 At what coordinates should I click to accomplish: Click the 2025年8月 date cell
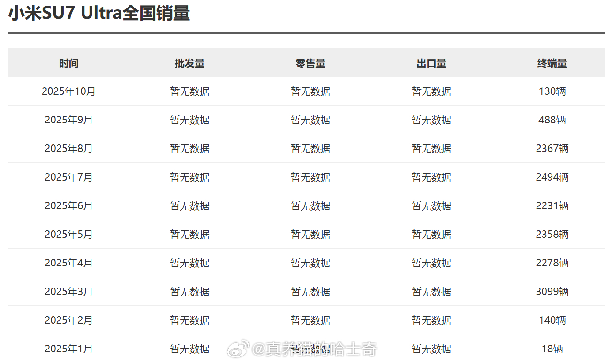point(69,149)
